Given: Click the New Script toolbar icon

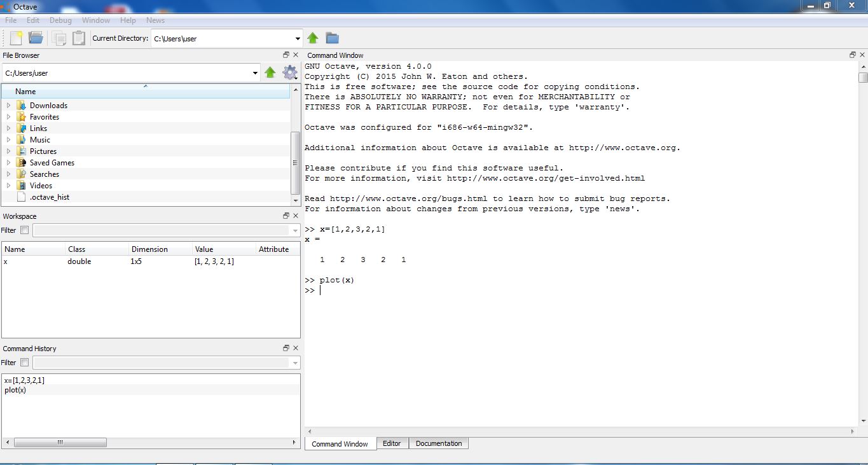Looking at the screenshot, I should click(16, 38).
